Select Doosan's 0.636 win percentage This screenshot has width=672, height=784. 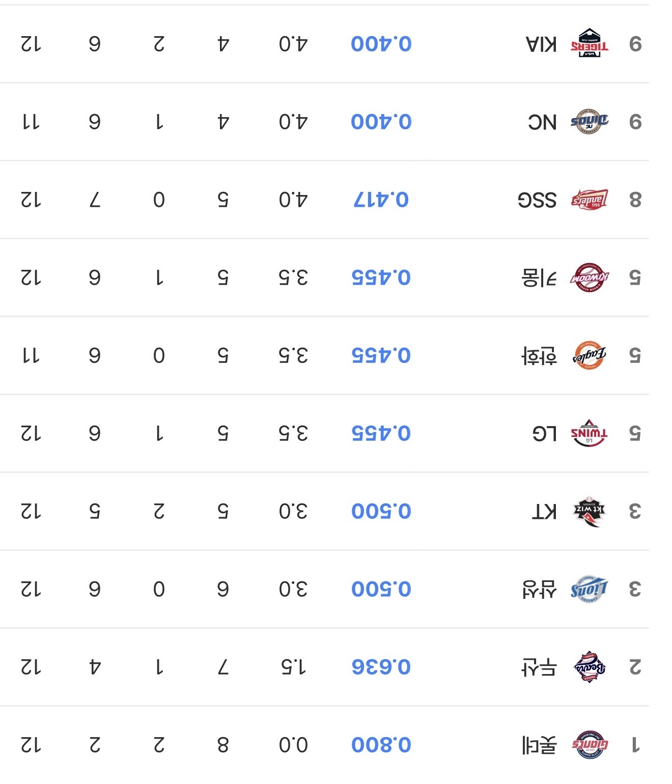pos(381,667)
